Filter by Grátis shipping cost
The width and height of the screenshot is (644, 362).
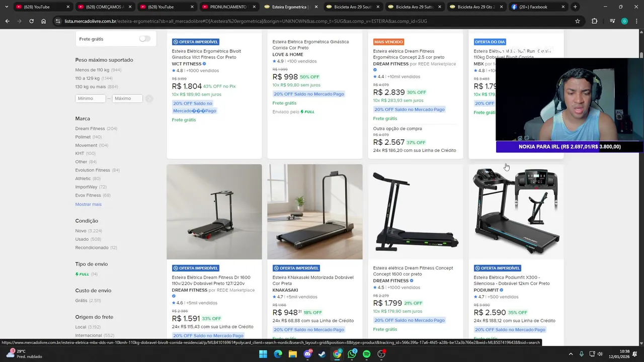[82, 301]
